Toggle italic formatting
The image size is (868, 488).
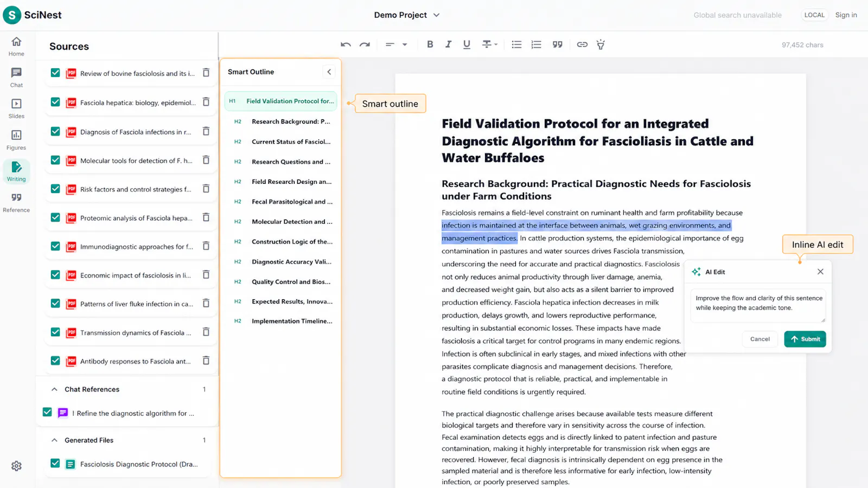448,44
